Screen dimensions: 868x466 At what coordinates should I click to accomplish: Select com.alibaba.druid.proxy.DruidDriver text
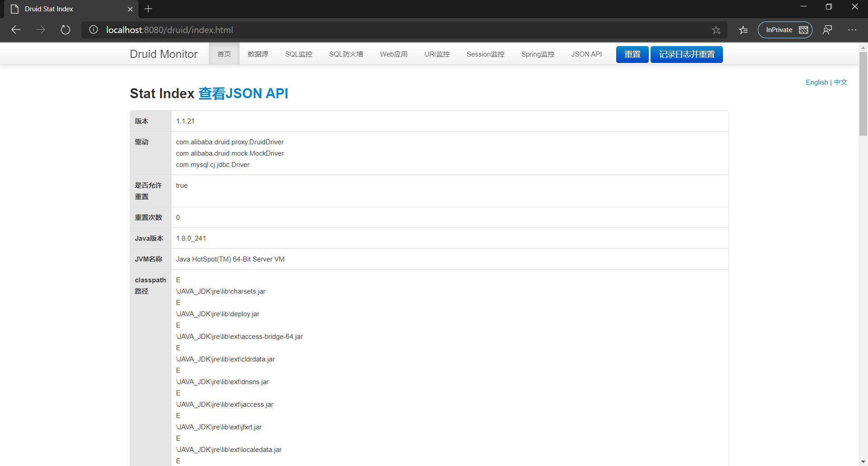point(230,142)
